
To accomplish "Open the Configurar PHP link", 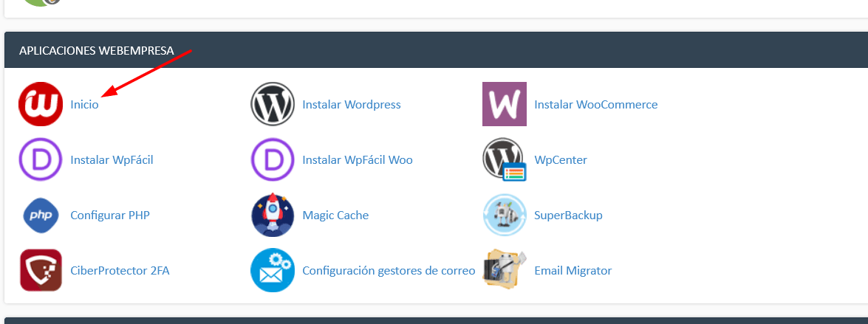I will click(110, 216).
